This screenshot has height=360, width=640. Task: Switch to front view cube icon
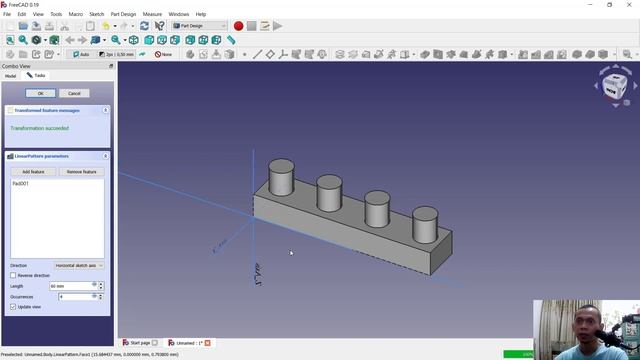tap(149, 40)
